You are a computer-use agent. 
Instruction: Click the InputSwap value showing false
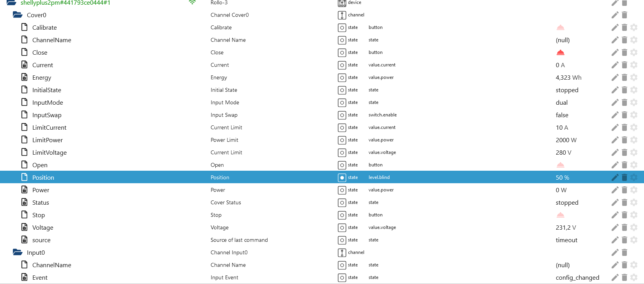coord(562,115)
